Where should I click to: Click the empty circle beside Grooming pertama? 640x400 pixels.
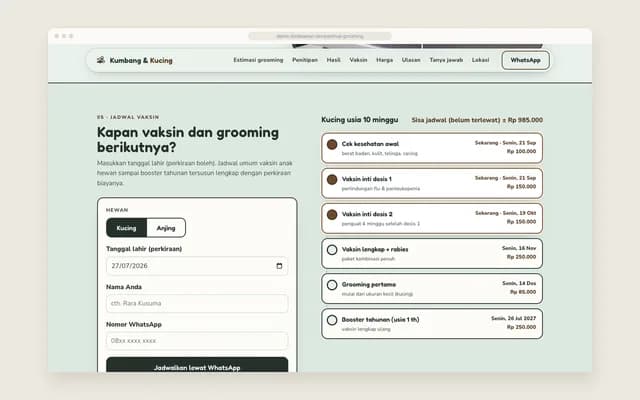click(x=332, y=284)
